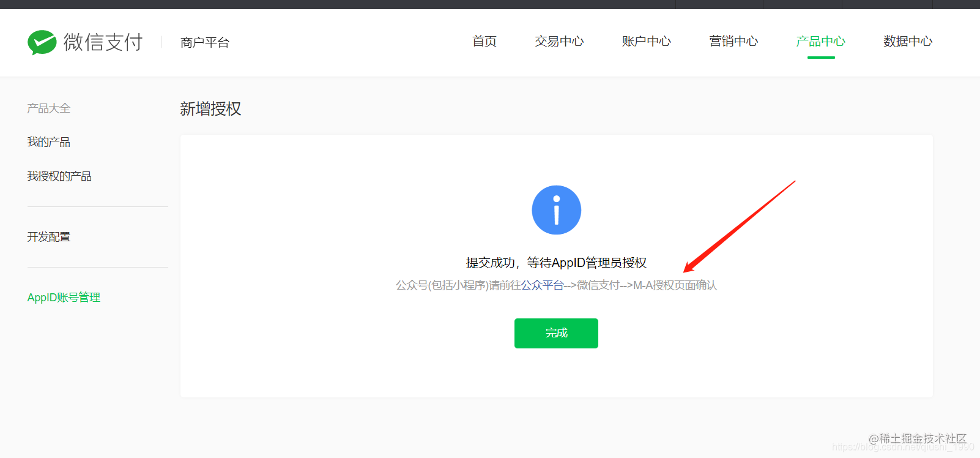Image resolution: width=980 pixels, height=458 pixels.
Task: Click the 微信支付 brand text
Action: click(103, 42)
